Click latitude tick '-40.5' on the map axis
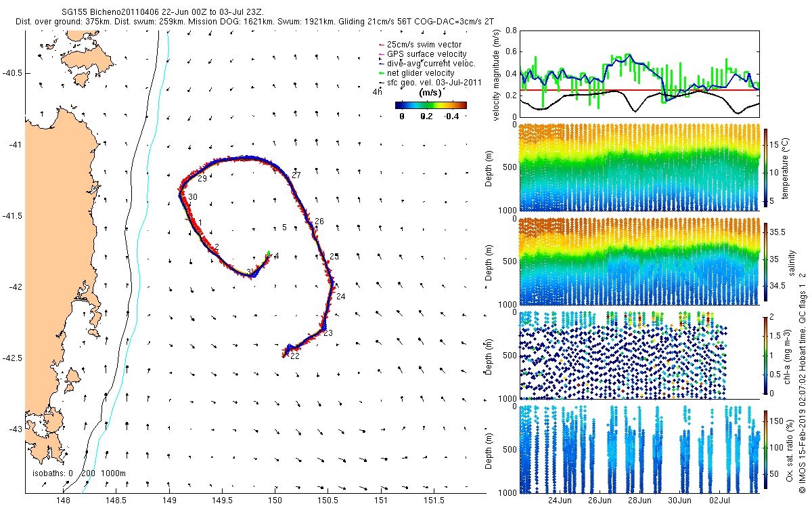Image resolution: width=812 pixels, height=508 pixels. (13, 72)
